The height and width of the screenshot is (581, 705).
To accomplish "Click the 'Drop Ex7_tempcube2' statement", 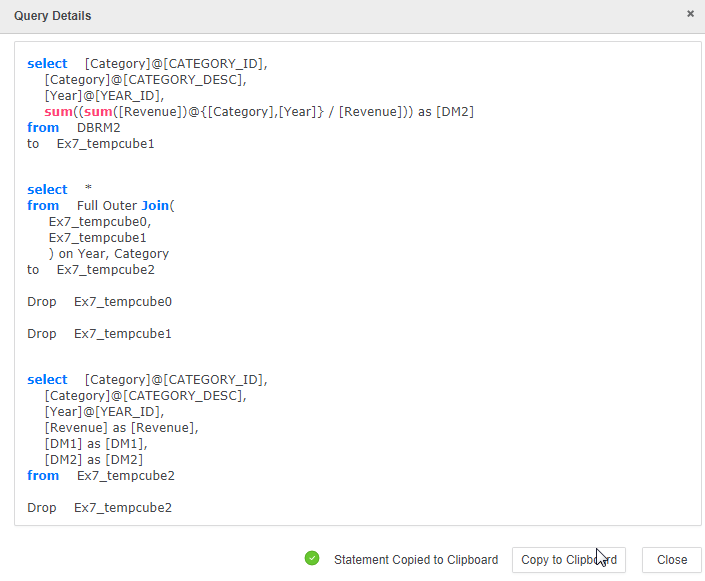I will tap(99, 508).
